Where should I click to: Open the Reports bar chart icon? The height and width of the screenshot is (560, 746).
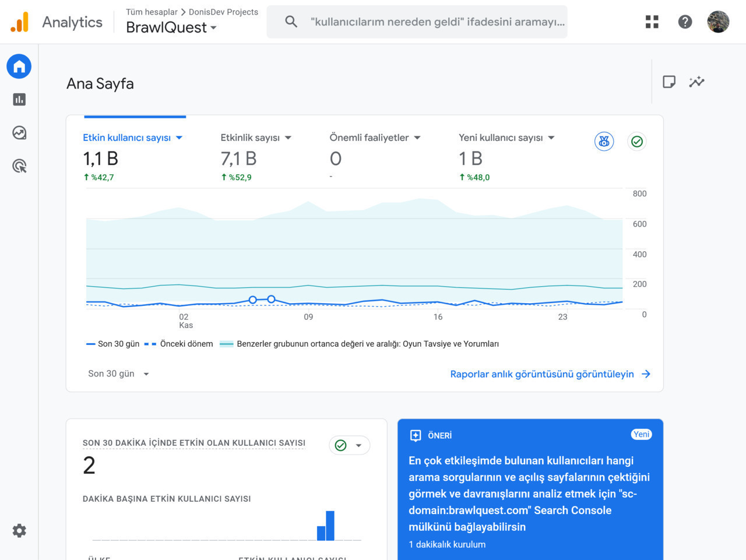point(19,100)
